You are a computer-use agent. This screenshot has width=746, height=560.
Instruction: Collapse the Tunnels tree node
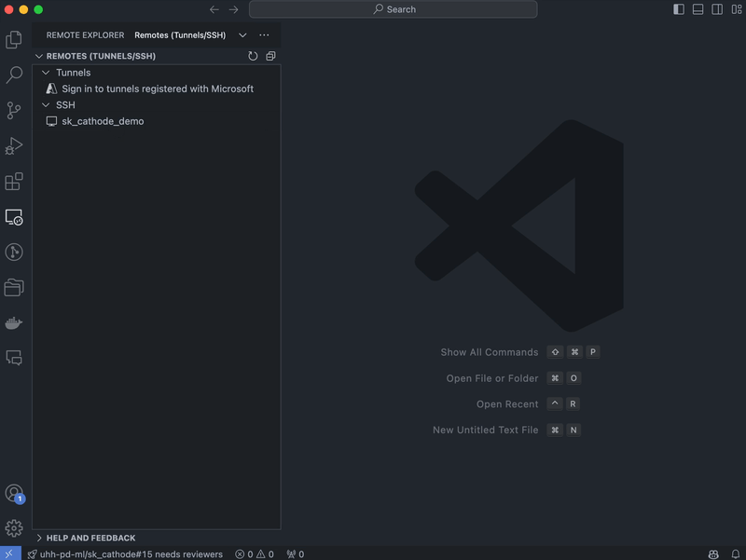click(46, 73)
